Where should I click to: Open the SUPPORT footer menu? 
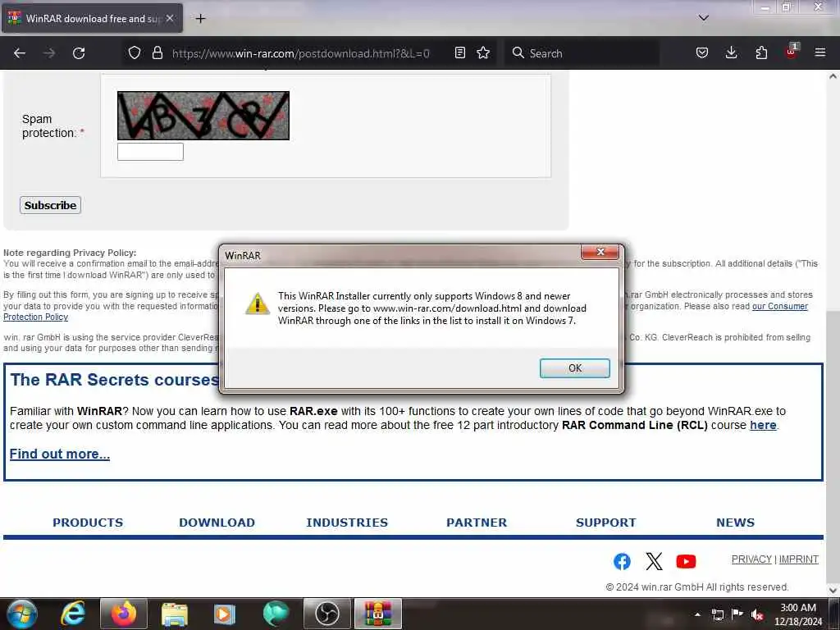[x=606, y=523]
